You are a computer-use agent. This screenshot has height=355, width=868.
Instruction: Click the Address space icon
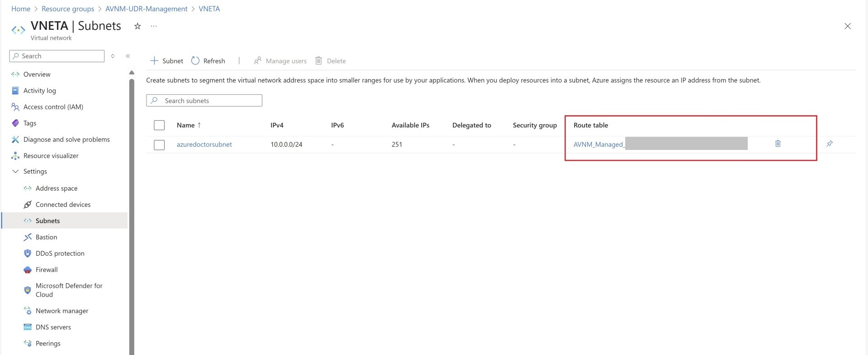tap(28, 188)
